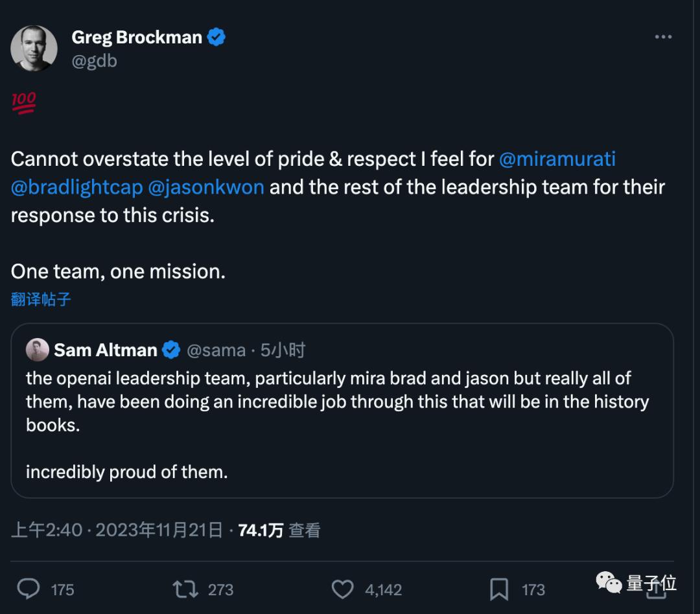This screenshot has height=614, width=700.
Task: Click the 翻译帖子 translate post link
Action: 41,299
